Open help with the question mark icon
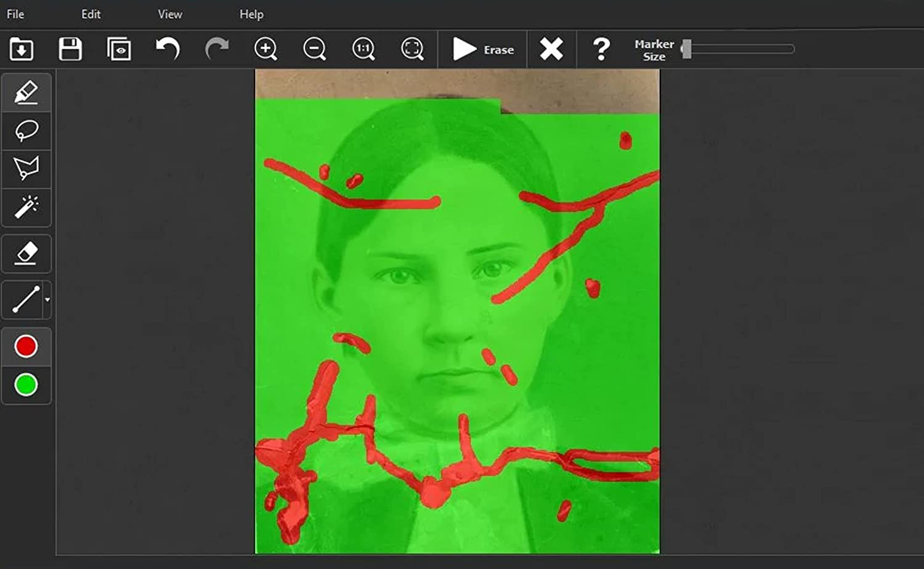924x569 pixels. pyautogui.click(x=601, y=49)
